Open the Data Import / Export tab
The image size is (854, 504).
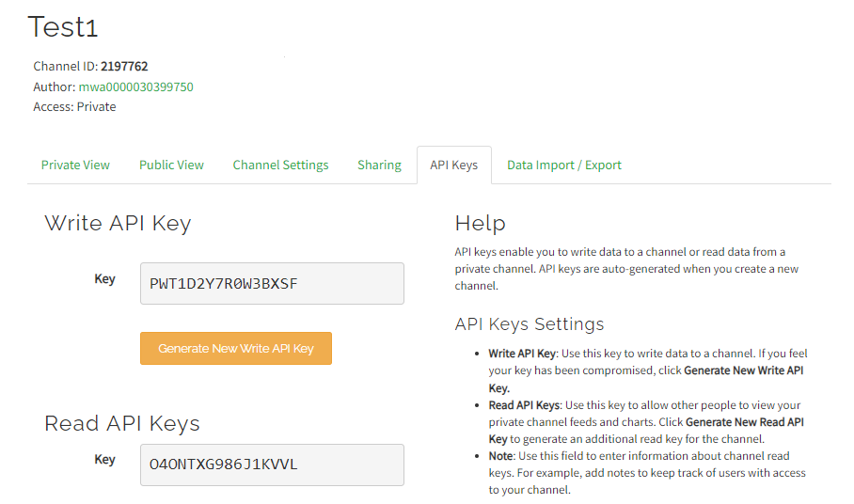tap(563, 165)
